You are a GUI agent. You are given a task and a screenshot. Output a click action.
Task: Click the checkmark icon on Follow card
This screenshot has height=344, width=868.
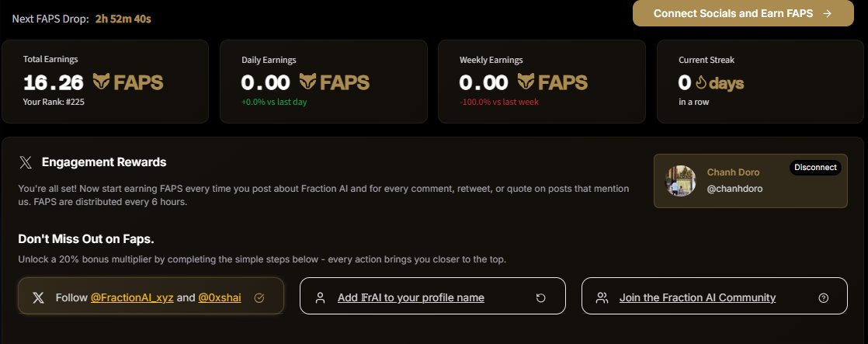259,298
